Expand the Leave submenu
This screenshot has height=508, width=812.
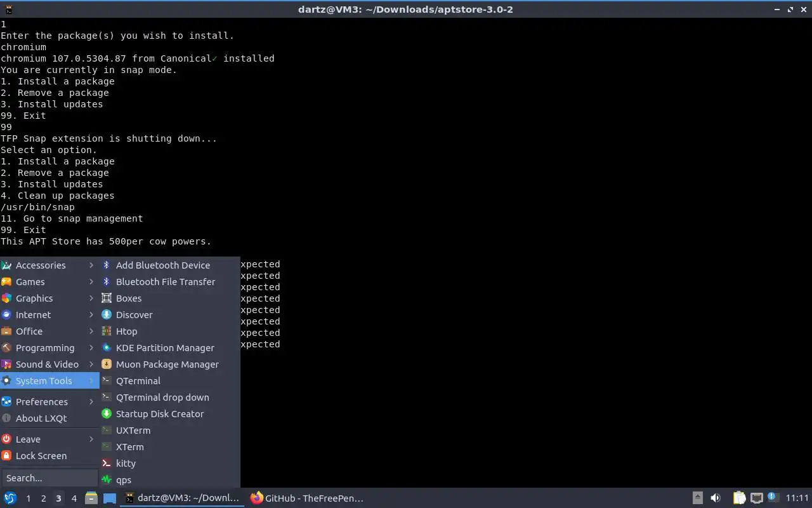pyautogui.click(x=49, y=439)
